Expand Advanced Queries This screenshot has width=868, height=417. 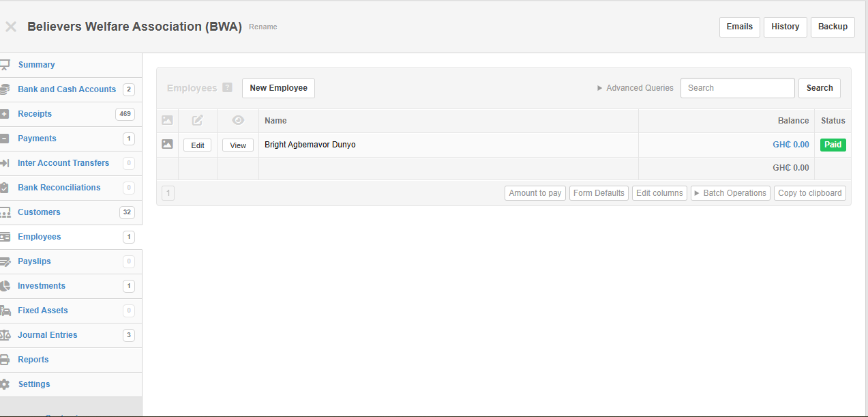pos(635,88)
